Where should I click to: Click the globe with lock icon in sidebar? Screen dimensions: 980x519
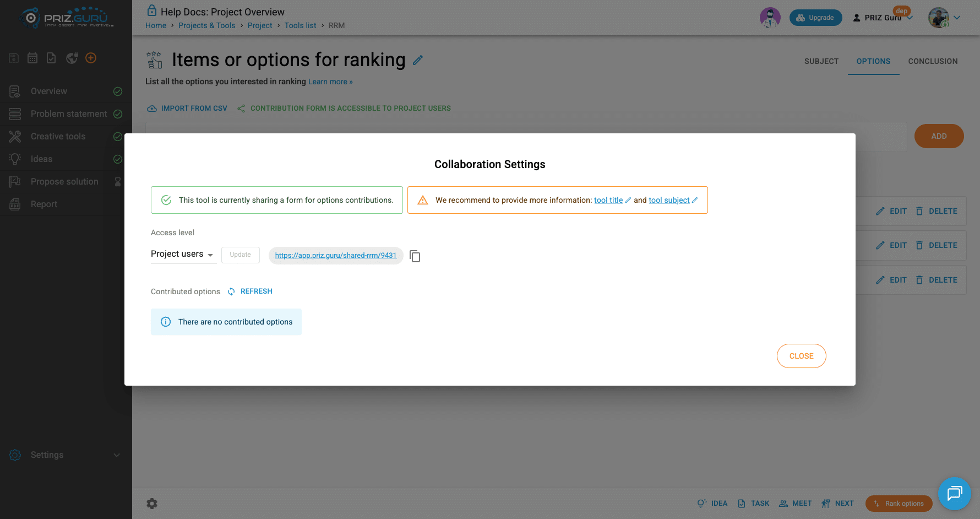(72, 58)
